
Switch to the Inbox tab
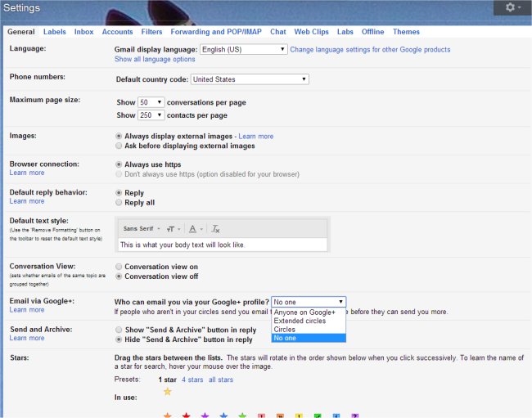click(83, 32)
